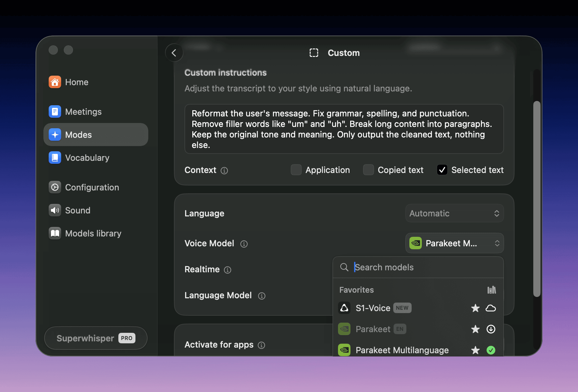Image resolution: width=578 pixels, height=392 pixels.
Task: Click the Context info icon
Action: [224, 170]
